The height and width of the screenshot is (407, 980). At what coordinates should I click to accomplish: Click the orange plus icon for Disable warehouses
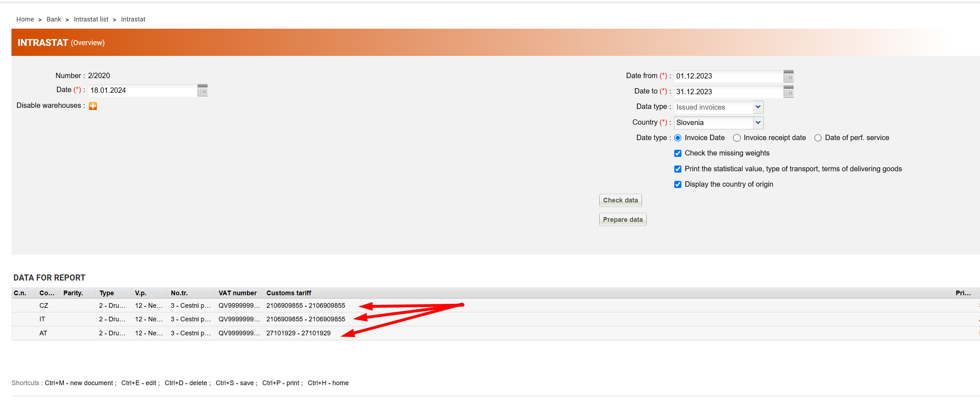click(x=93, y=106)
